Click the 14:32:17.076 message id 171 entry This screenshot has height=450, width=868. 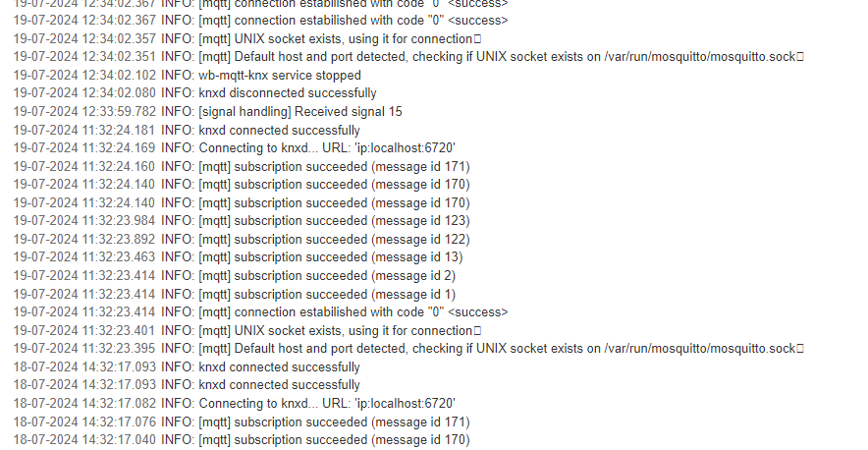point(242,422)
